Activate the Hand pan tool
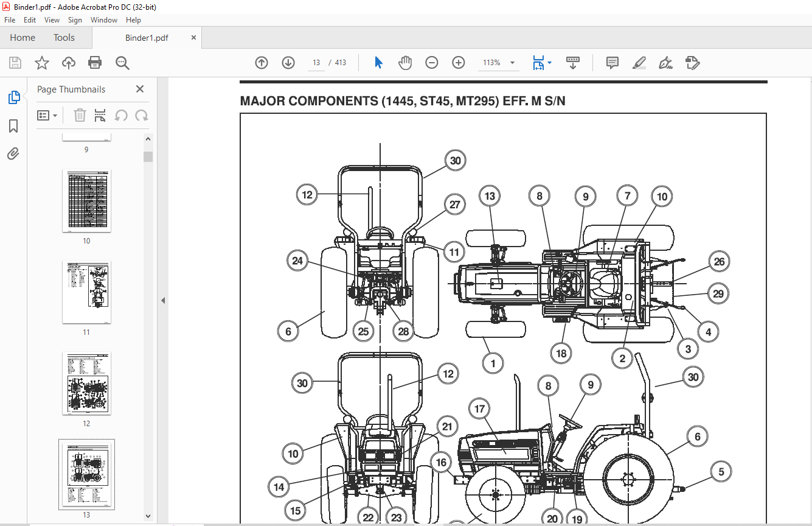Viewport: 812px width, 526px height. coord(405,63)
